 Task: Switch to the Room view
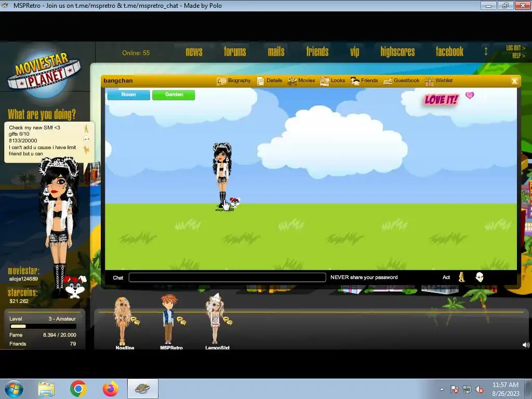click(x=129, y=95)
